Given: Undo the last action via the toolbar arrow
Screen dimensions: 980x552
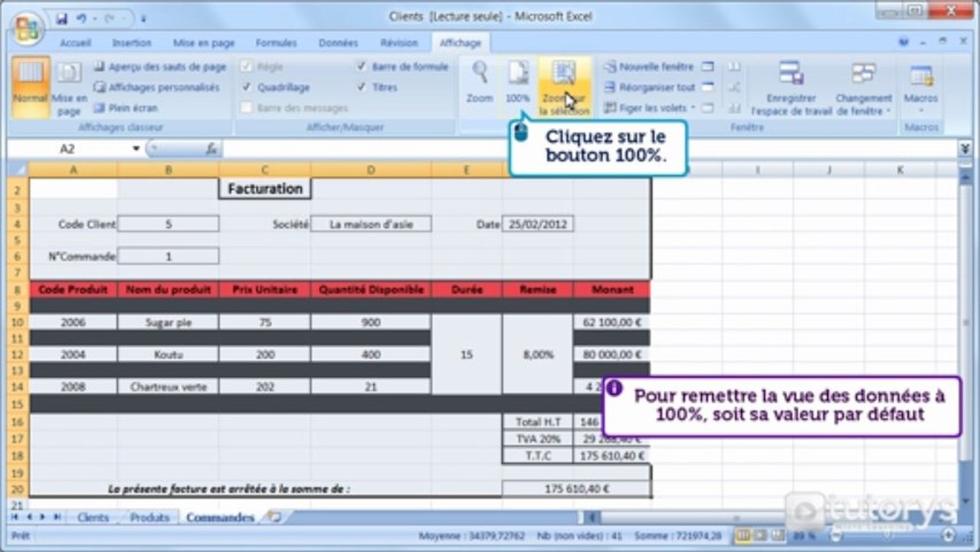Looking at the screenshot, I should (82, 17).
